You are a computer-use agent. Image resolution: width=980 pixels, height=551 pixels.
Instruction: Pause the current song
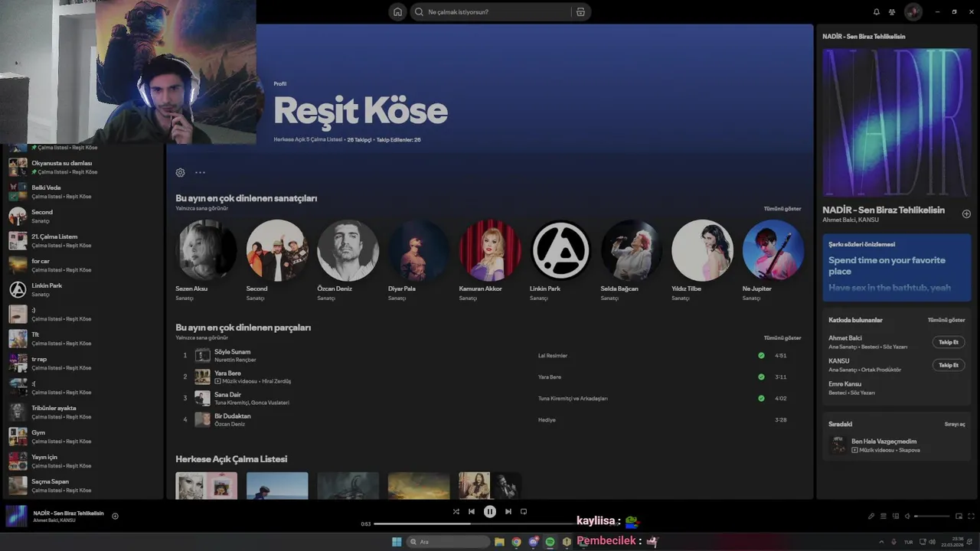490,512
